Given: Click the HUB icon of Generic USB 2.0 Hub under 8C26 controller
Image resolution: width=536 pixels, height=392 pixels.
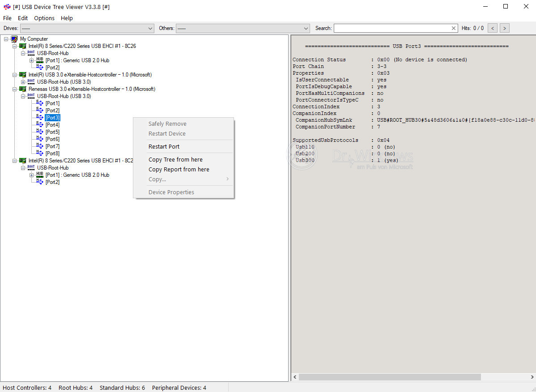Looking at the screenshot, I should coord(40,60).
